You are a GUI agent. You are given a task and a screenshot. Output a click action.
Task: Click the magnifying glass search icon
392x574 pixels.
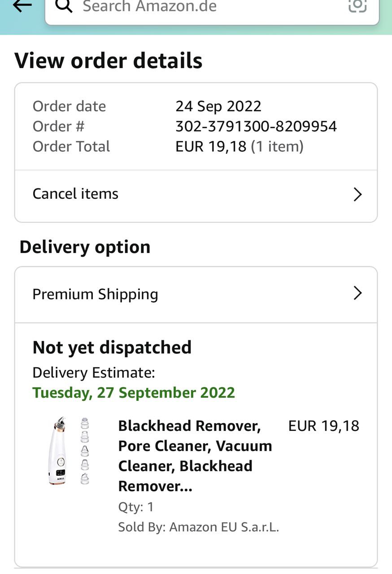(x=64, y=6)
